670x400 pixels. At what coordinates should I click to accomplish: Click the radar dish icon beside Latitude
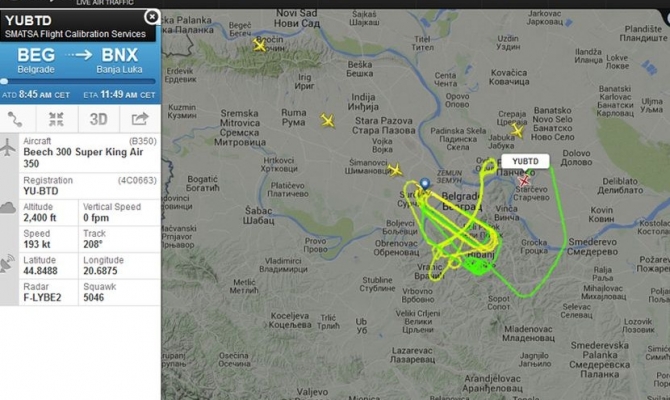tap(8, 264)
